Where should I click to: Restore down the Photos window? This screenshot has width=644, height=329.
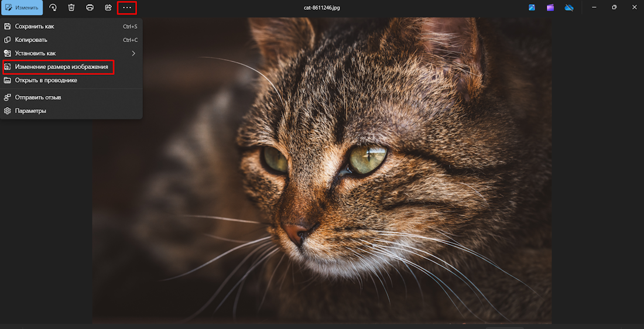coord(614,7)
